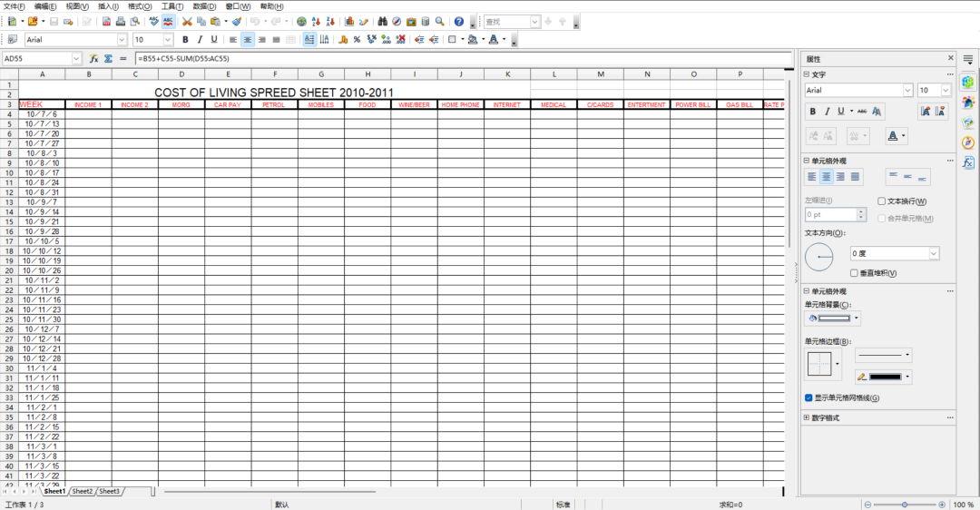
Task: Open the Styles and Formatting toolbar icon
Action: 13,39
